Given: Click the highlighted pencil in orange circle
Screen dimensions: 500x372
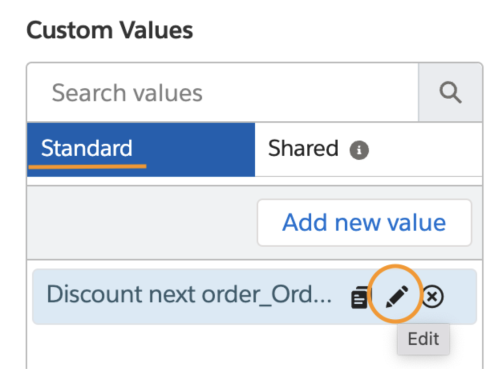Looking at the screenshot, I should point(397,296).
